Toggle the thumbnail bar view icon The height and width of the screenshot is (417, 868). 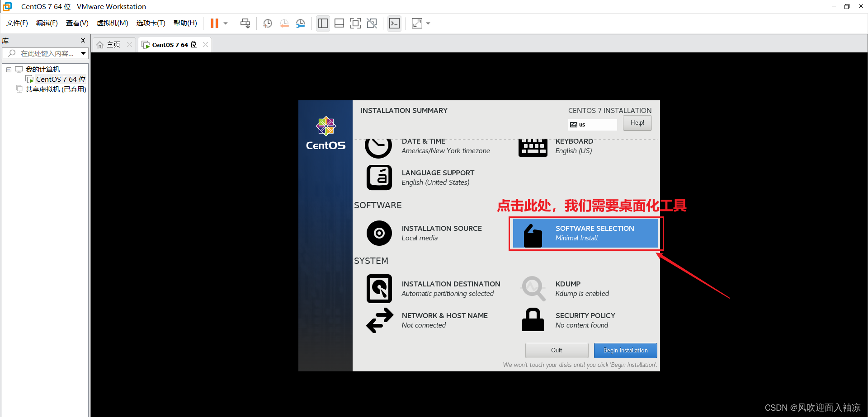pyautogui.click(x=339, y=23)
